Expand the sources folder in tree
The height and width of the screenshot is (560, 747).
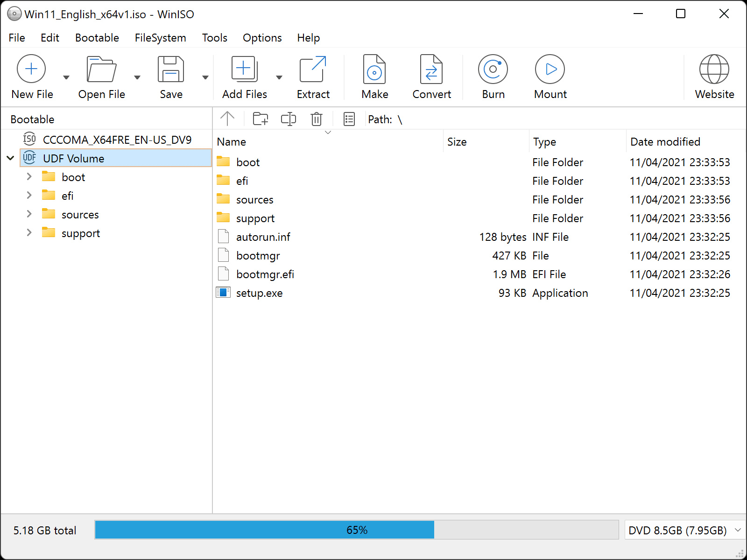click(29, 214)
